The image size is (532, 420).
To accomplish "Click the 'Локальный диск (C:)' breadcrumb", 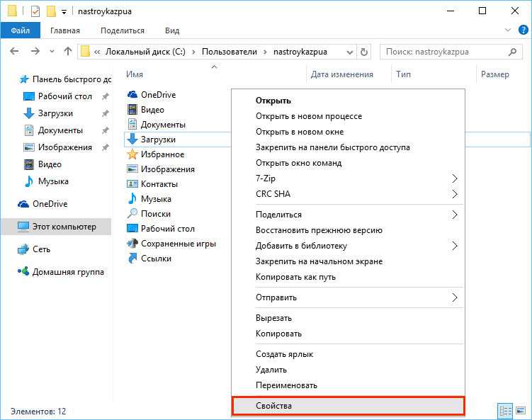I will click(x=145, y=52).
